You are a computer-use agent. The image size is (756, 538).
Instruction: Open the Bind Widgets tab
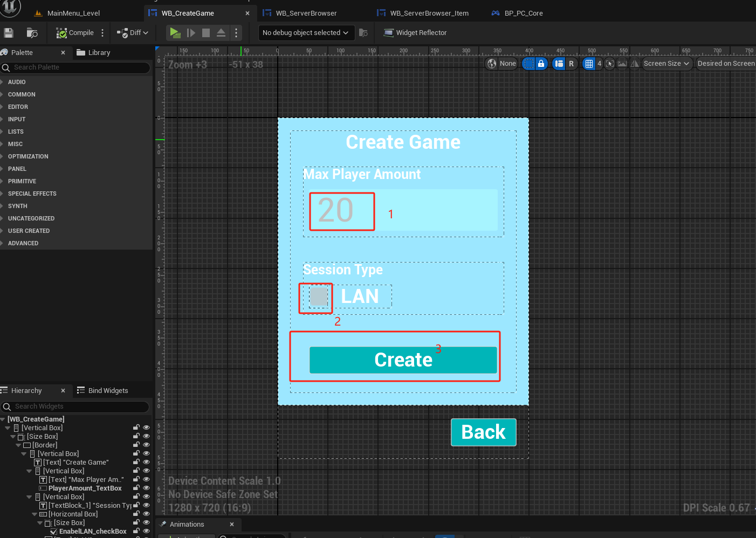point(103,390)
